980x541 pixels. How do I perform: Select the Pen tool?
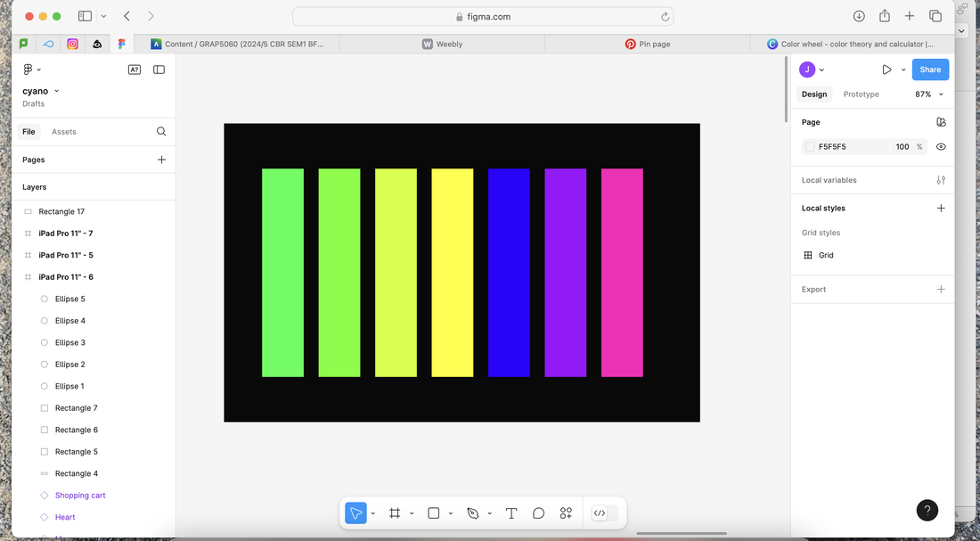click(472, 512)
